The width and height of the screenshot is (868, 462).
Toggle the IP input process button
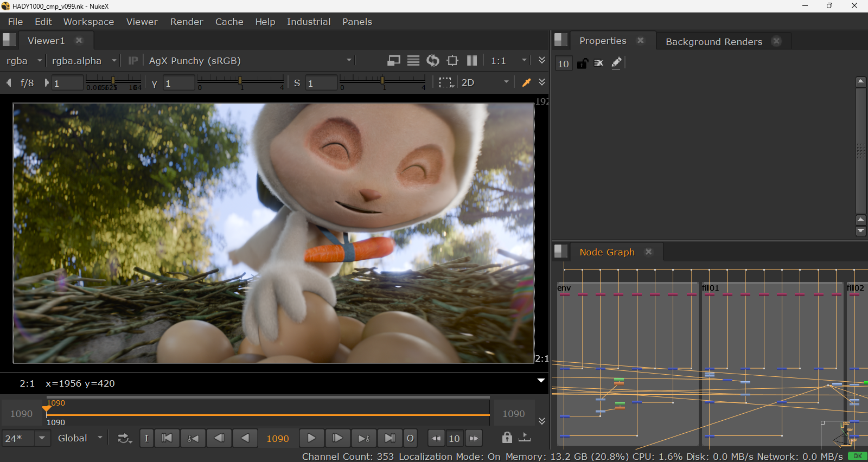[133, 61]
